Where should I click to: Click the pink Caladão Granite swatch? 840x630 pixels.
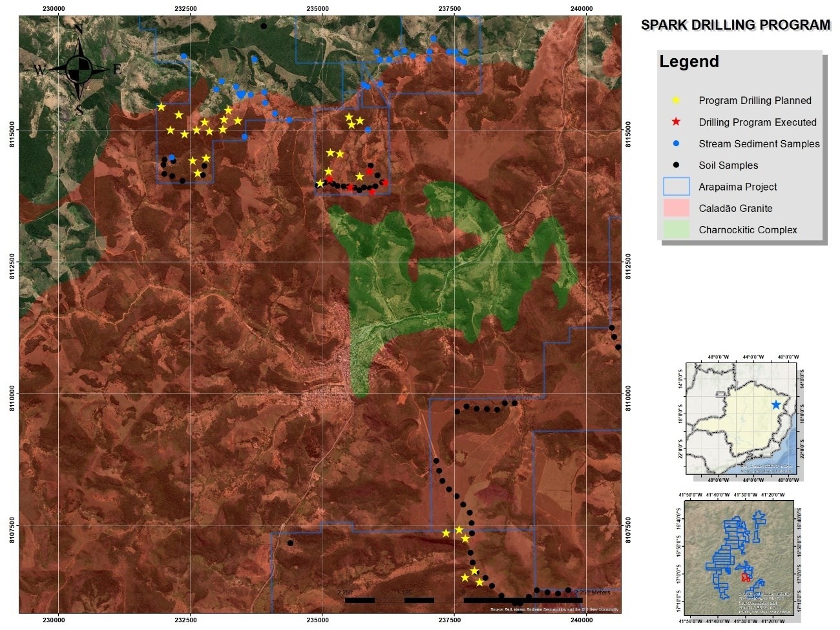[x=676, y=208]
